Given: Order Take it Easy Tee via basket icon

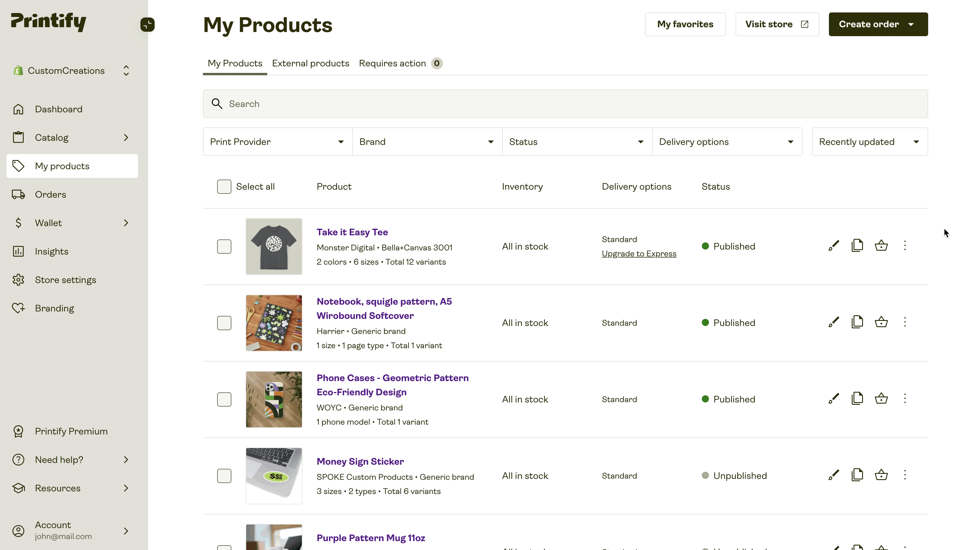Looking at the screenshot, I should coord(881,246).
